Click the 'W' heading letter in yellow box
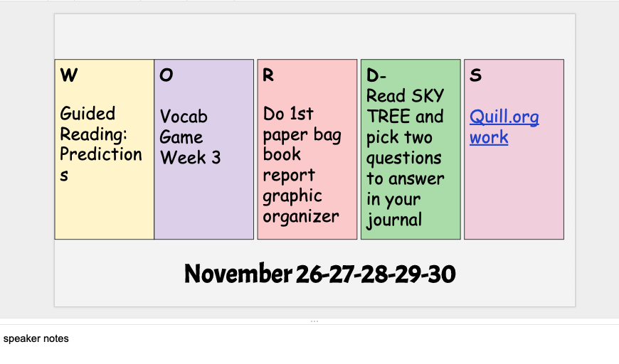Screen dimensions: 619x364 (69, 75)
